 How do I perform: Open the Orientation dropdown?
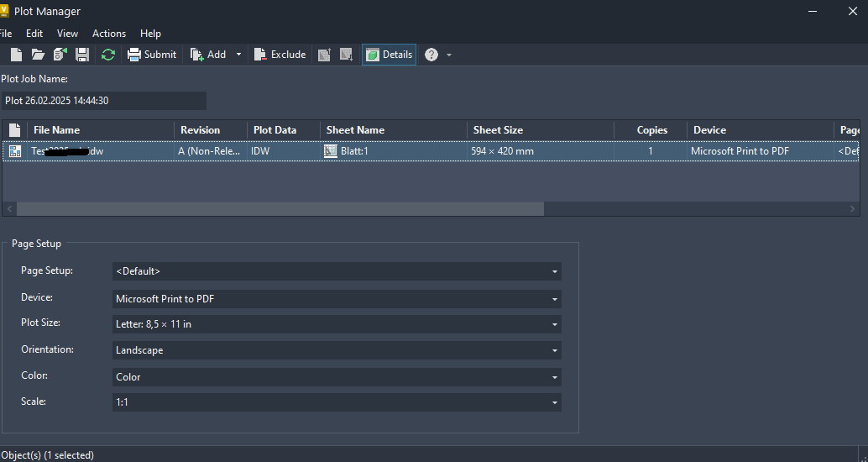(x=337, y=350)
